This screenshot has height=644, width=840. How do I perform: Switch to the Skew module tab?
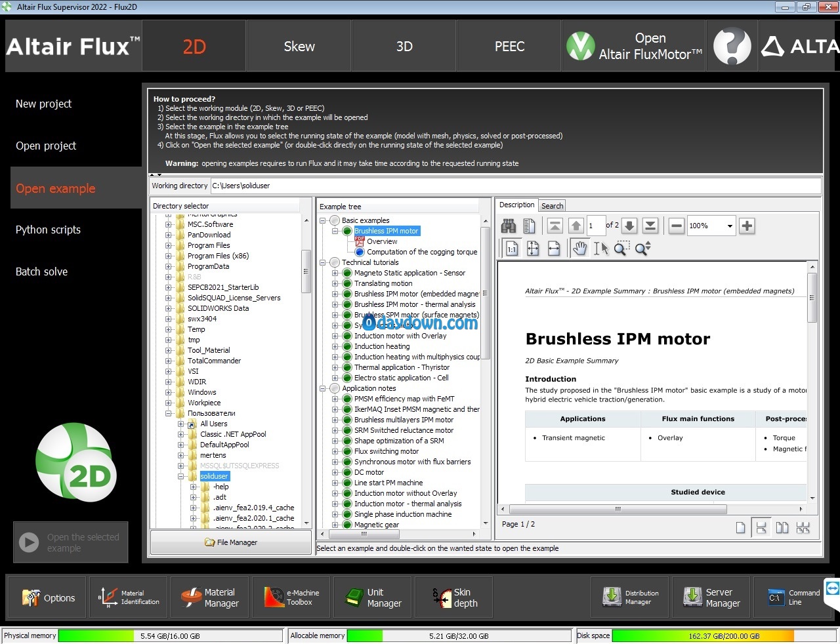point(299,46)
